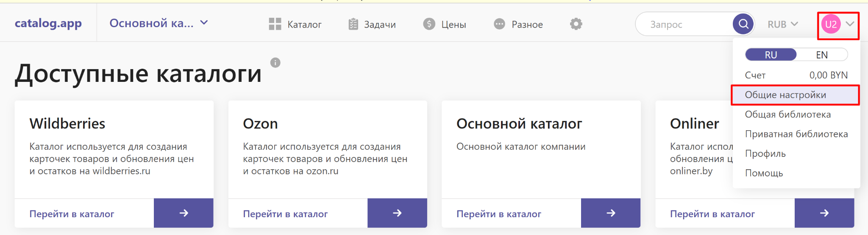Select the RU language option

(771, 55)
